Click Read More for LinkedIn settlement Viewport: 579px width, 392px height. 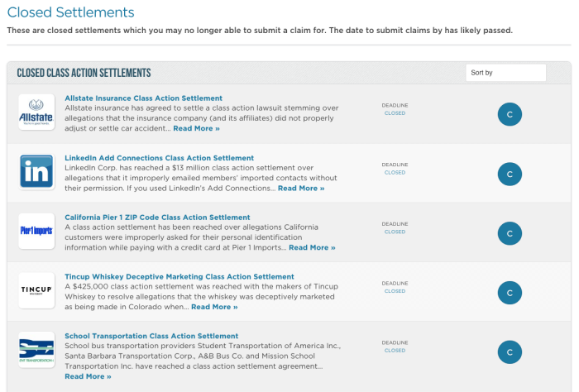pyautogui.click(x=301, y=189)
